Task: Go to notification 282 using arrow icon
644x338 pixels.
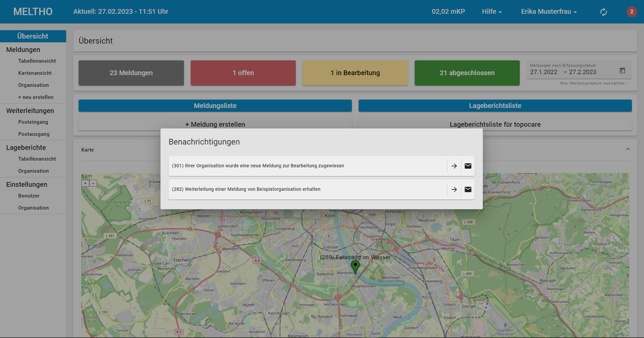Action: click(x=454, y=189)
